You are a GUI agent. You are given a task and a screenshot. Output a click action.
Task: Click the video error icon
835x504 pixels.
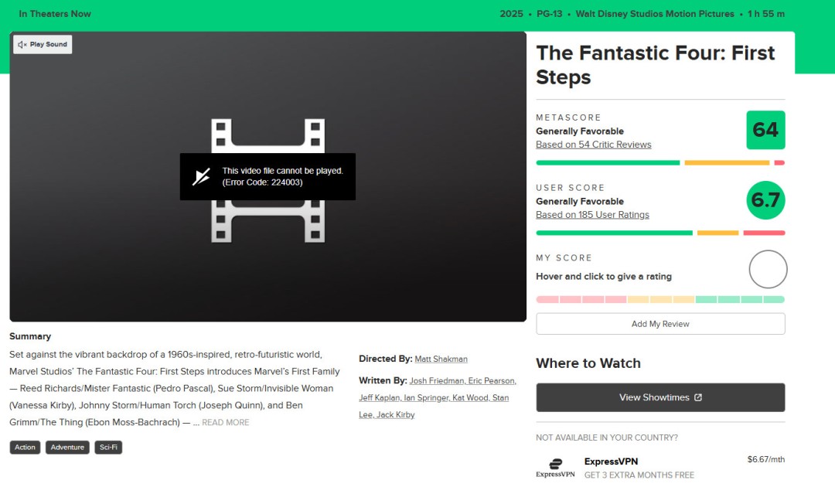point(201,177)
